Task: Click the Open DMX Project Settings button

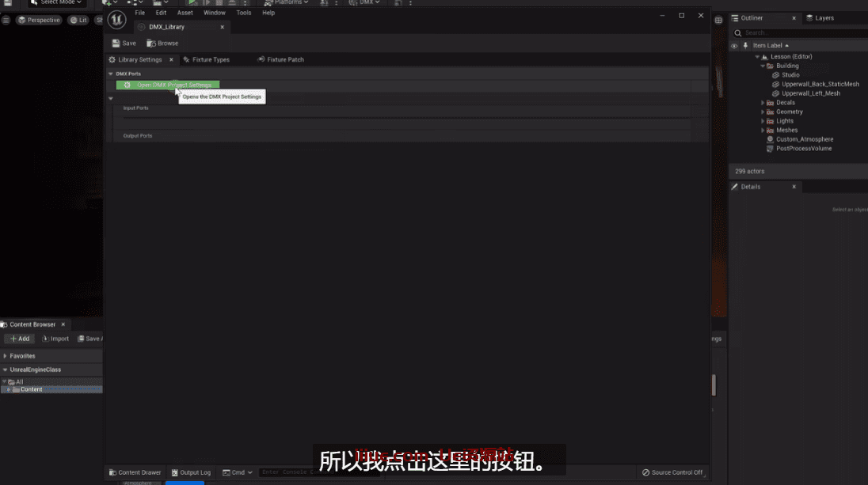Action: (167, 85)
